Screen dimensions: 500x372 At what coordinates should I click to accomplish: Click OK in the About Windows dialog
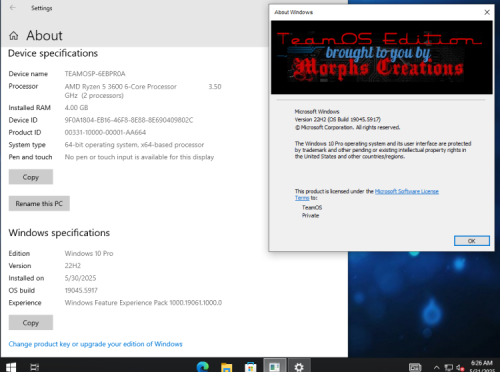click(x=472, y=241)
